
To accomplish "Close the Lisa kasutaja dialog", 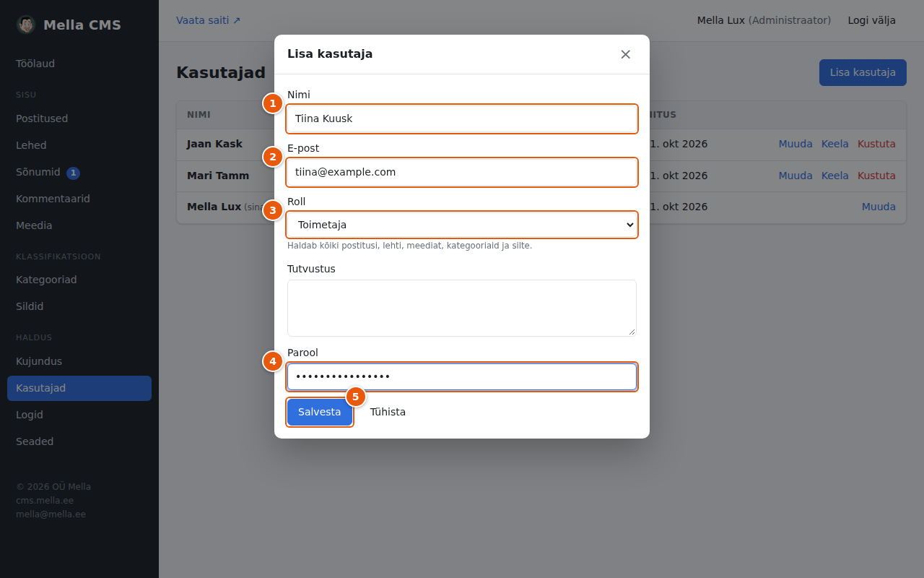I will pos(625,54).
